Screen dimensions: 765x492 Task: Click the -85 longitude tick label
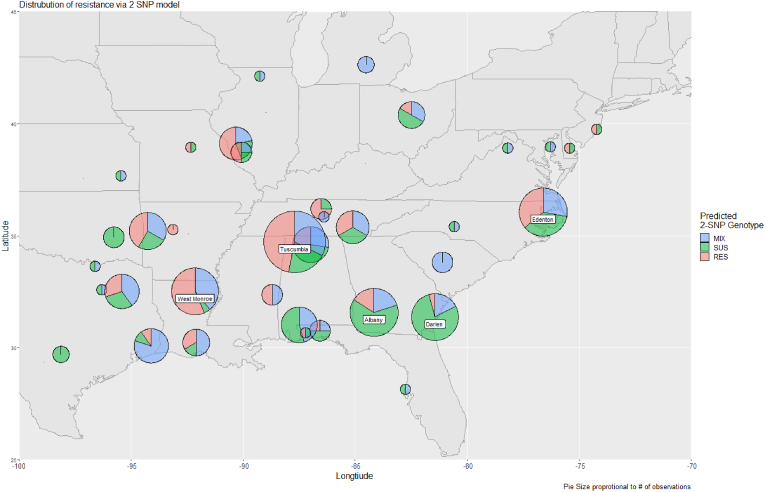point(355,466)
